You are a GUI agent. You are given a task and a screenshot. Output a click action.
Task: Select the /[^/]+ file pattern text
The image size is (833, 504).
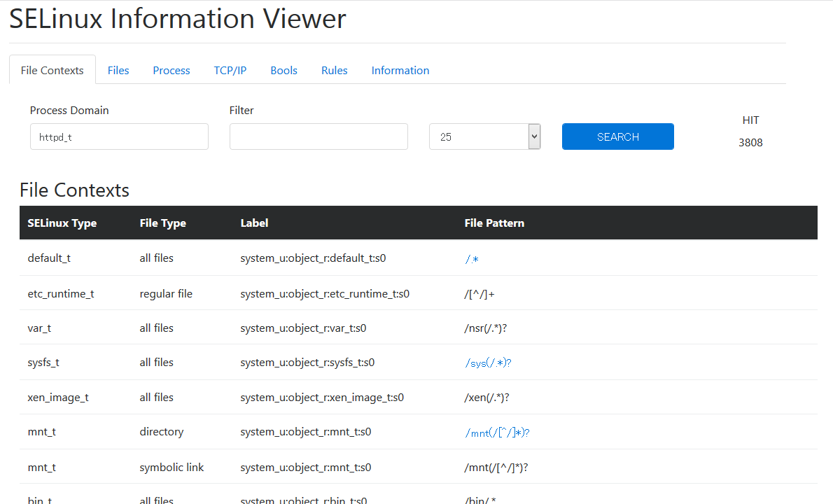[x=479, y=294]
